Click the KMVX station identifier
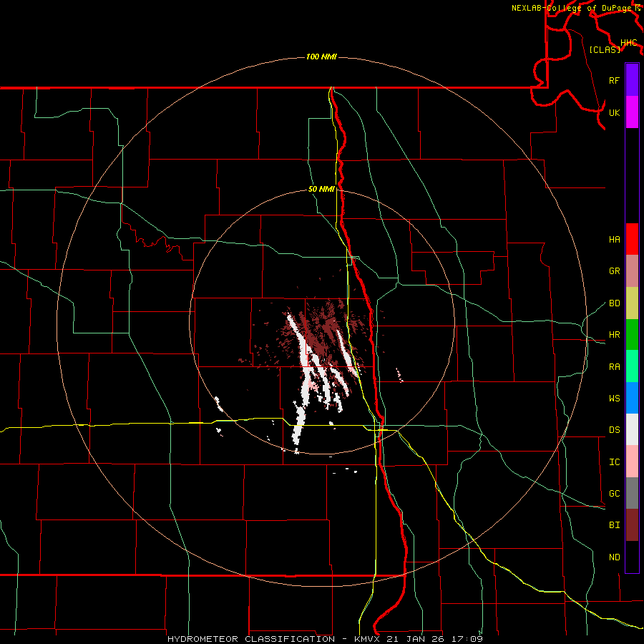 [x=366, y=639]
